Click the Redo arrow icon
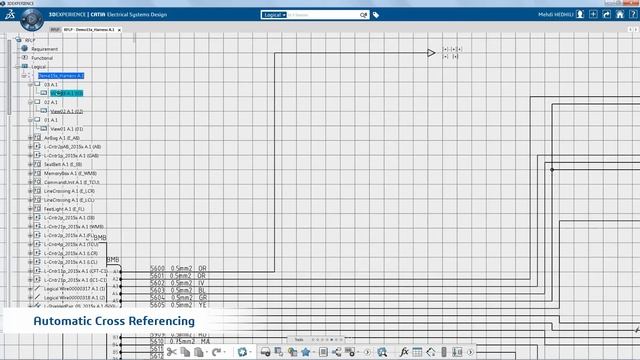The image size is (640, 360). pyautogui.click(x=216, y=352)
